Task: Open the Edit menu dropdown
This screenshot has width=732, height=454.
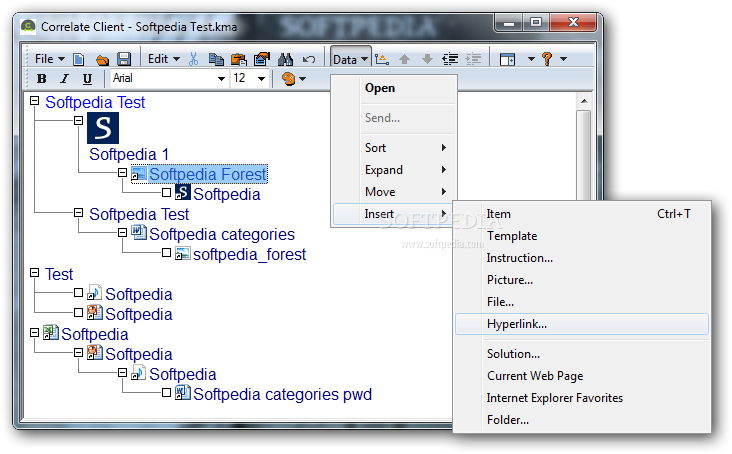Action: [x=163, y=59]
